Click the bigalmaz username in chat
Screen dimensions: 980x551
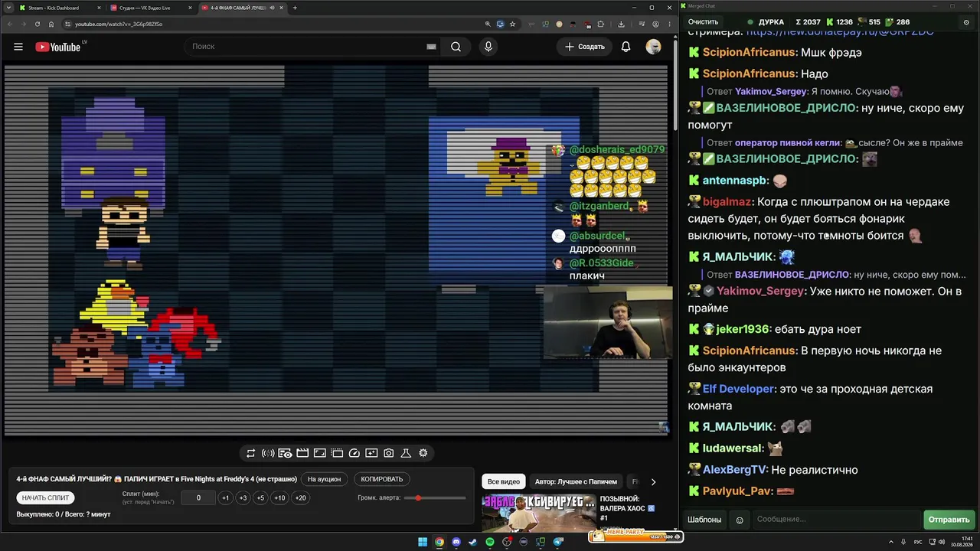(728, 202)
